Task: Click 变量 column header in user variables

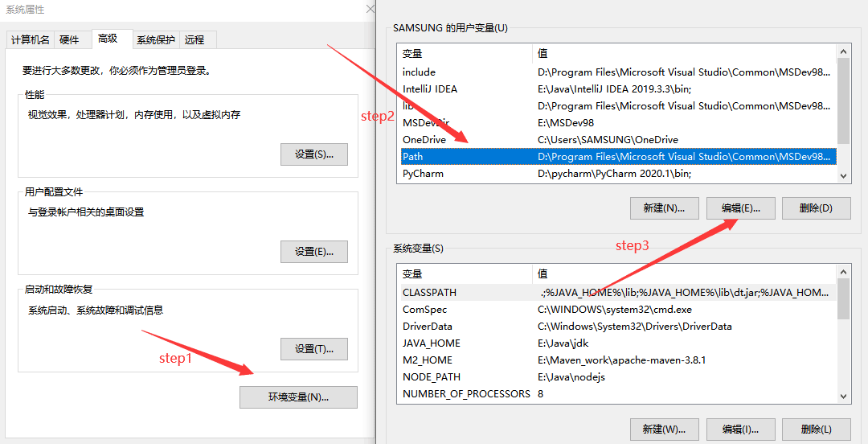Action: pos(465,54)
